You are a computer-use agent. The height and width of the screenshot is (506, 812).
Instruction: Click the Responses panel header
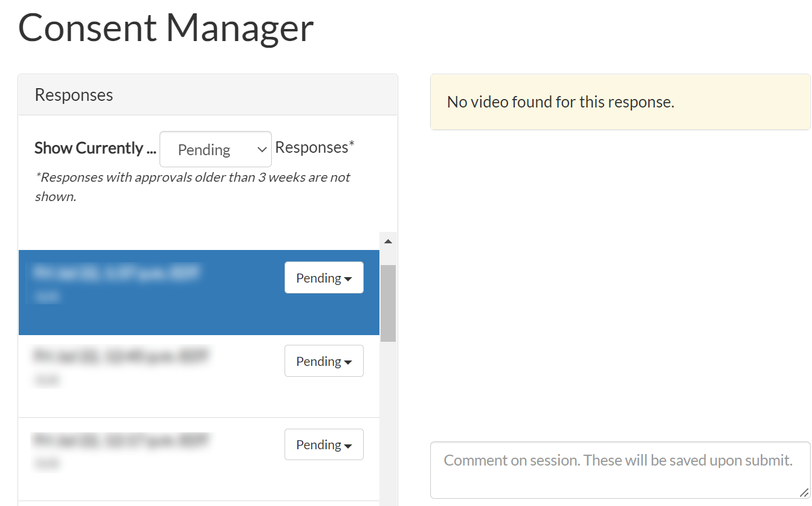[208, 95]
